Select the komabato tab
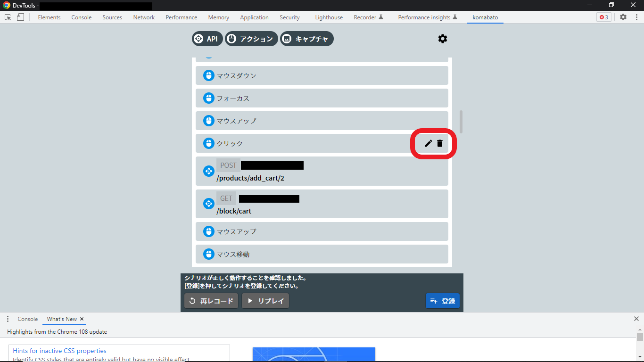Viewport: 644px width, 362px height. (485, 17)
